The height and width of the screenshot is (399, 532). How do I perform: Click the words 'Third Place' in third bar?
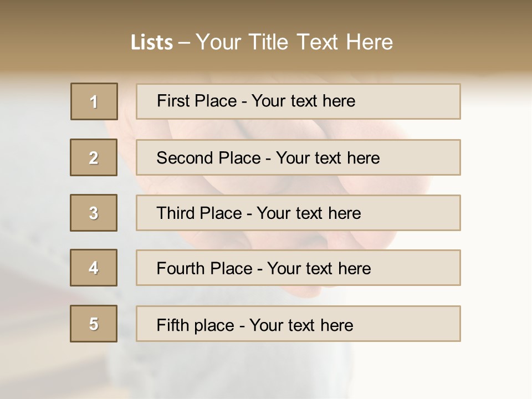[x=199, y=213]
